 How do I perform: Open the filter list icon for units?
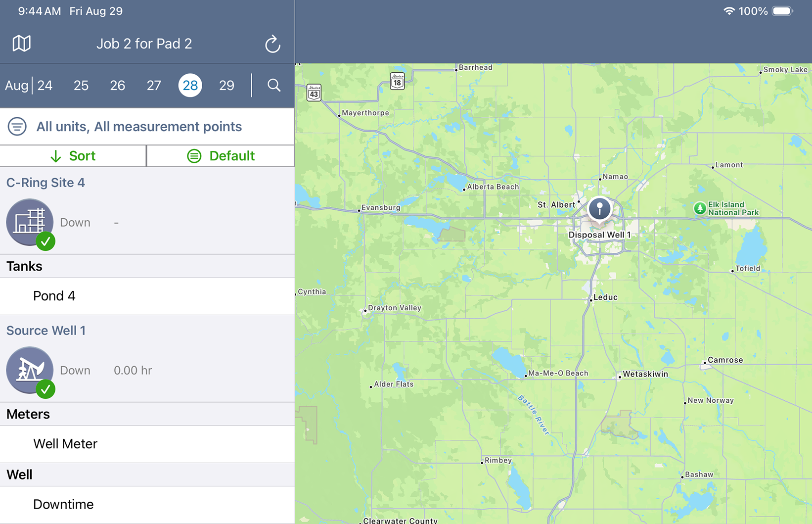point(17,127)
